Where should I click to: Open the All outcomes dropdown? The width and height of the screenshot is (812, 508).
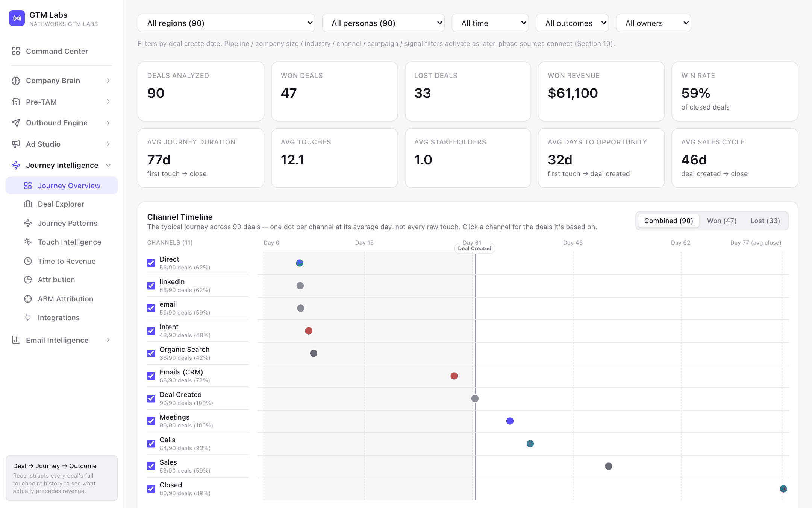(572, 23)
